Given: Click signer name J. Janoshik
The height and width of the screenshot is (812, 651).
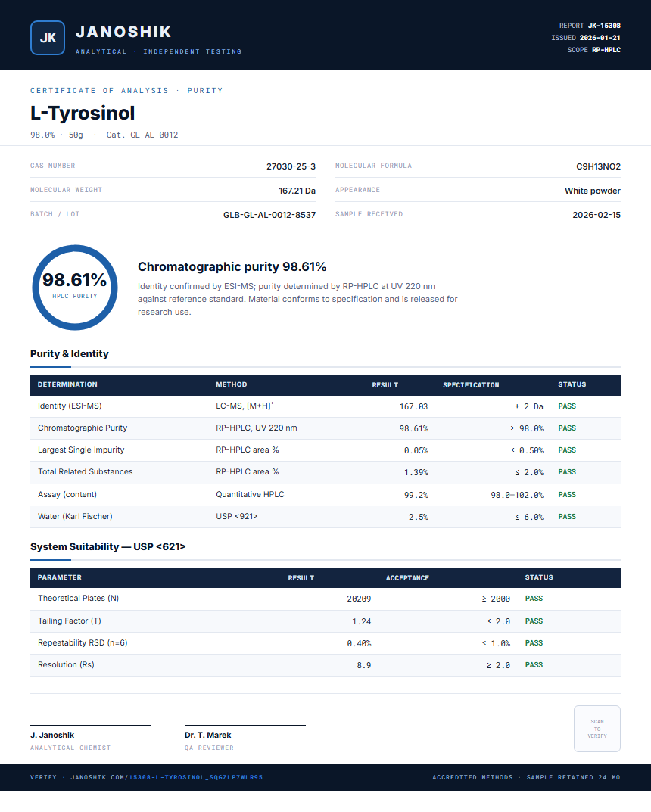Looking at the screenshot, I should pos(51,735).
